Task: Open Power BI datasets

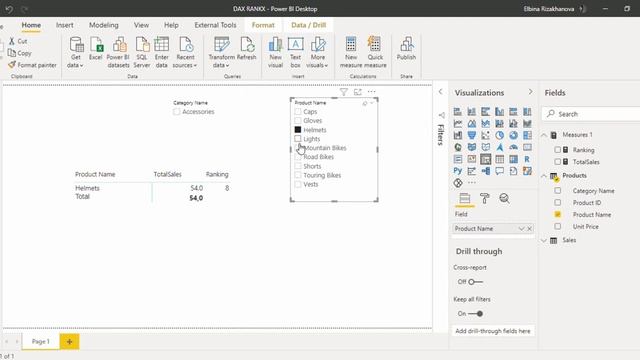Action: [x=118, y=52]
